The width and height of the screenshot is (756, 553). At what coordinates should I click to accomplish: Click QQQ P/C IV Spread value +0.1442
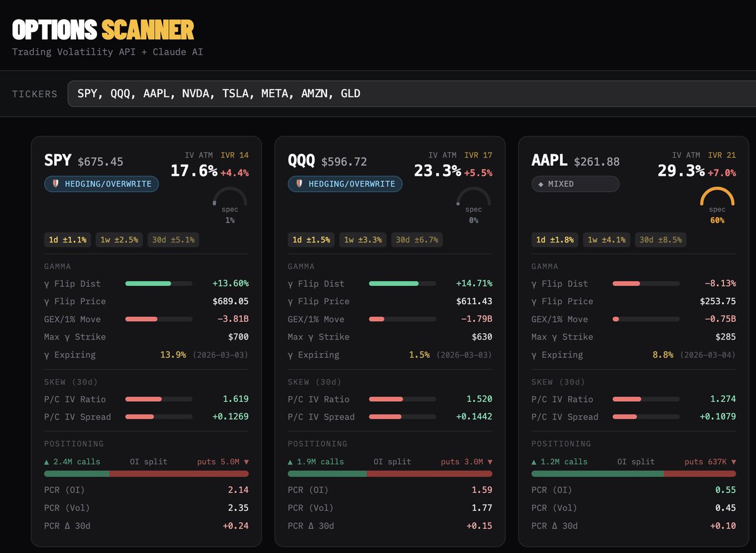(474, 416)
